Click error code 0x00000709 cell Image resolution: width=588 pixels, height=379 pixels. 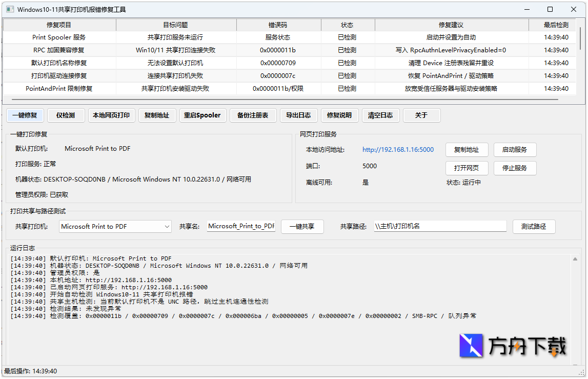tap(278, 63)
